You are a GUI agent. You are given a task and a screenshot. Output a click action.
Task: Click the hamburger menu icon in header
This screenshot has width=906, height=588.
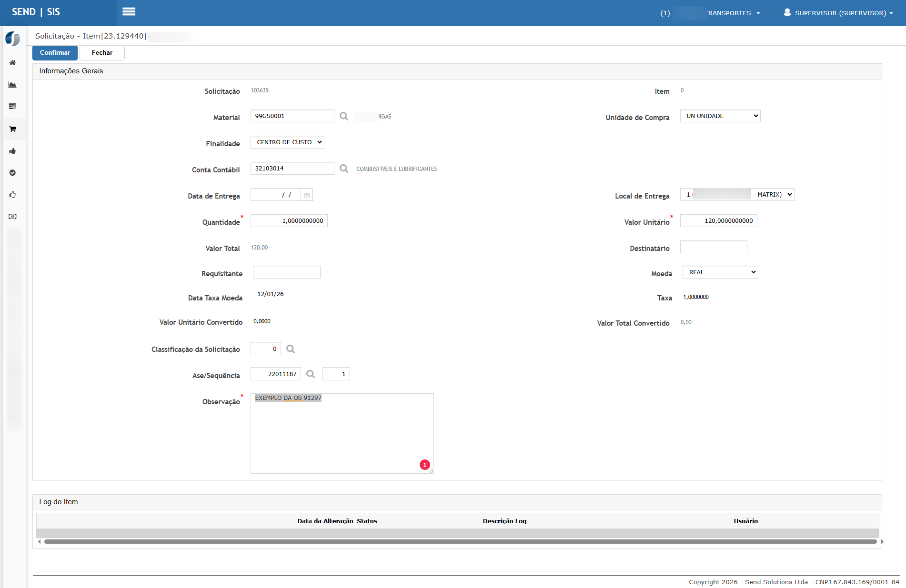(129, 12)
